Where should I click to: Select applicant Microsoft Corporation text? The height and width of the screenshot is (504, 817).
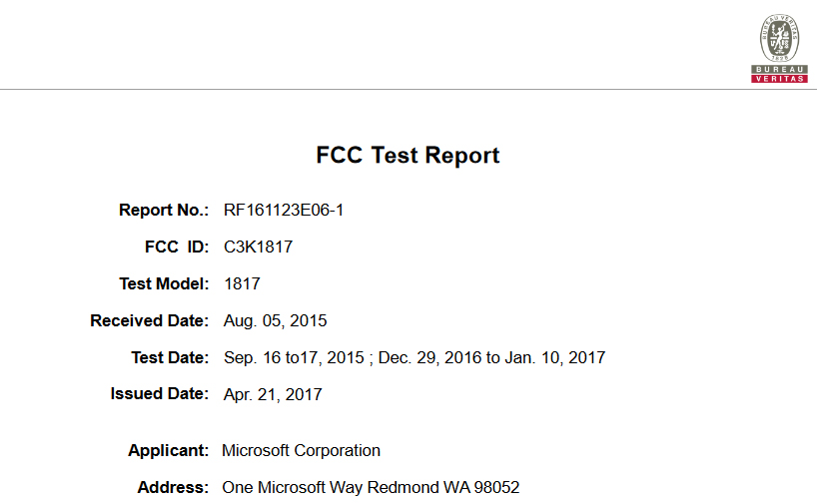coord(302,450)
